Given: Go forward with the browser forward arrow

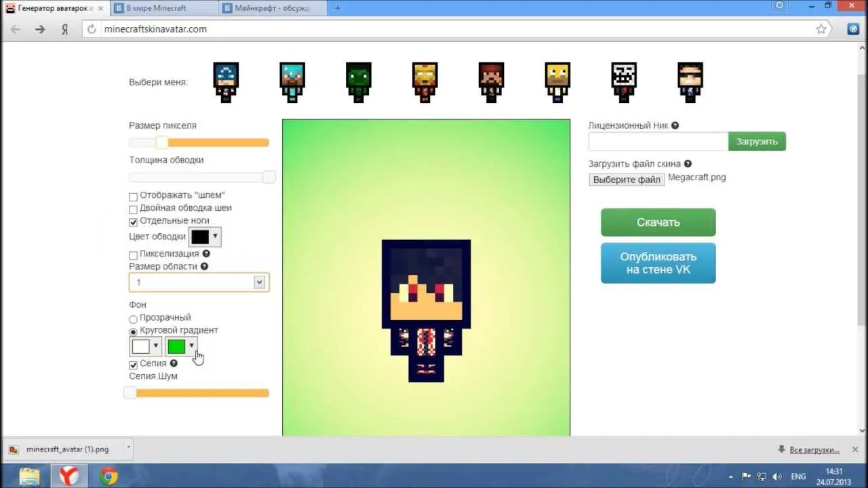Looking at the screenshot, I should pyautogui.click(x=40, y=29).
